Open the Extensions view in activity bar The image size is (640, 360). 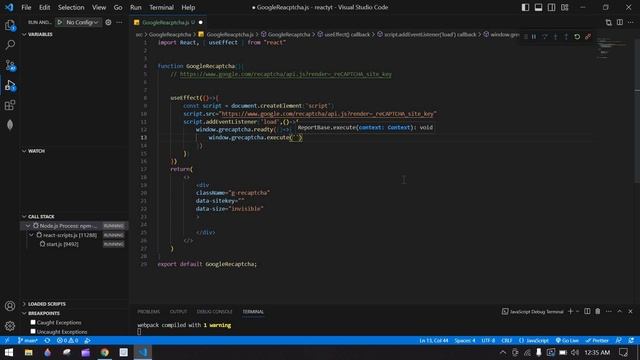tap(10, 105)
